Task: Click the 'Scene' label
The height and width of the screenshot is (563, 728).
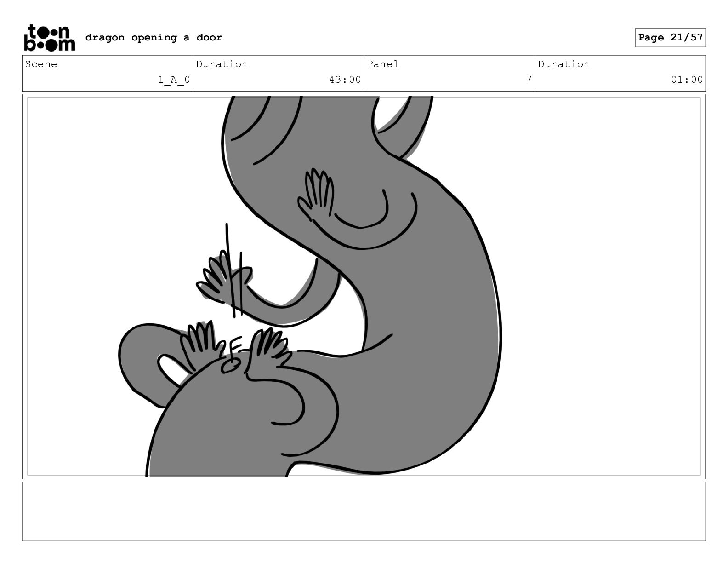Action: coord(41,64)
